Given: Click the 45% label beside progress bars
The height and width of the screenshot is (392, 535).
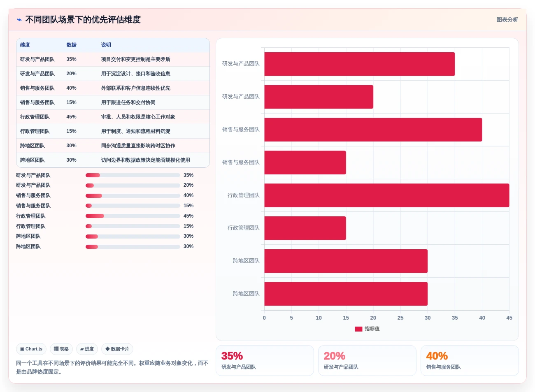Looking at the screenshot, I should tap(188, 216).
